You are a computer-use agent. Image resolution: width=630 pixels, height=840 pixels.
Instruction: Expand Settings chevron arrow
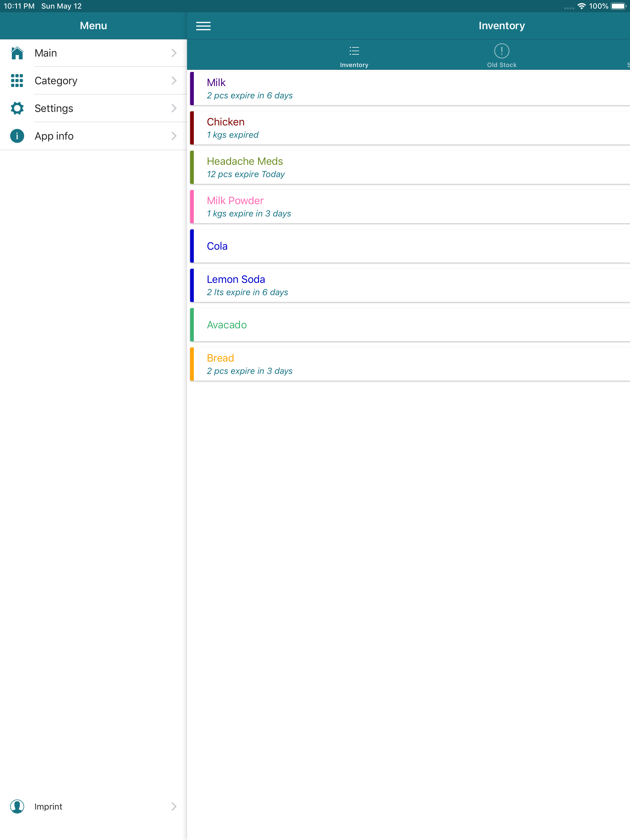(x=173, y=108)
